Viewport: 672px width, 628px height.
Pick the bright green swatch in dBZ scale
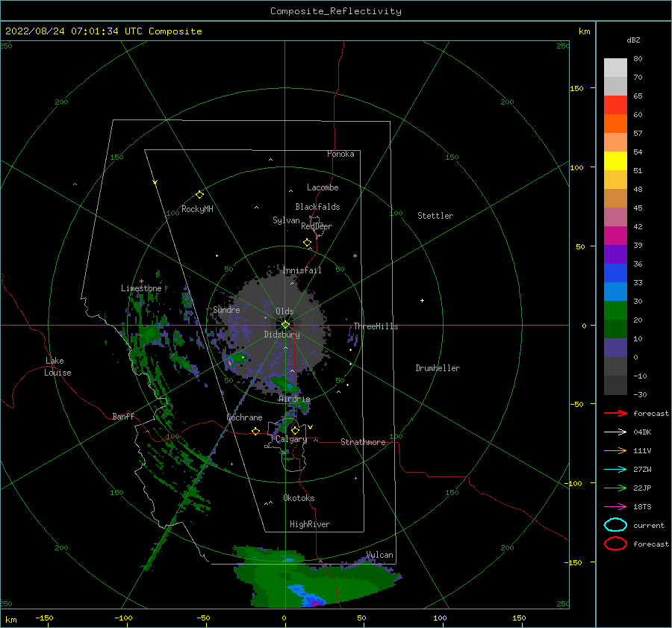pyautogui.click(x=615, y=310)
